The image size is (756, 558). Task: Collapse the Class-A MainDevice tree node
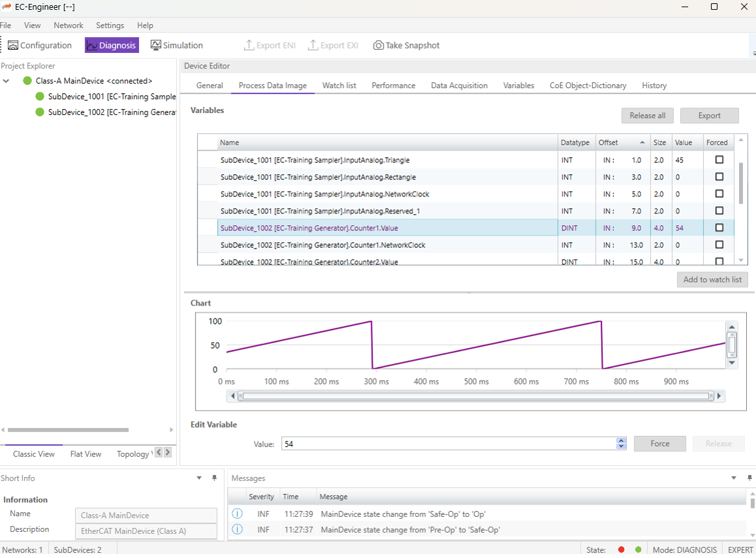(x=7, y=81)
